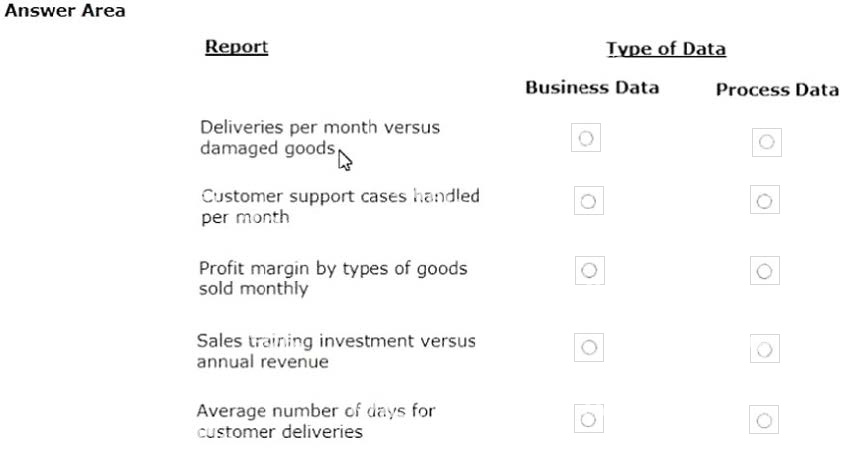The image size is (846, 449).
Task: Choose Process Data for profit margin report
Action: tap(765, 270)
